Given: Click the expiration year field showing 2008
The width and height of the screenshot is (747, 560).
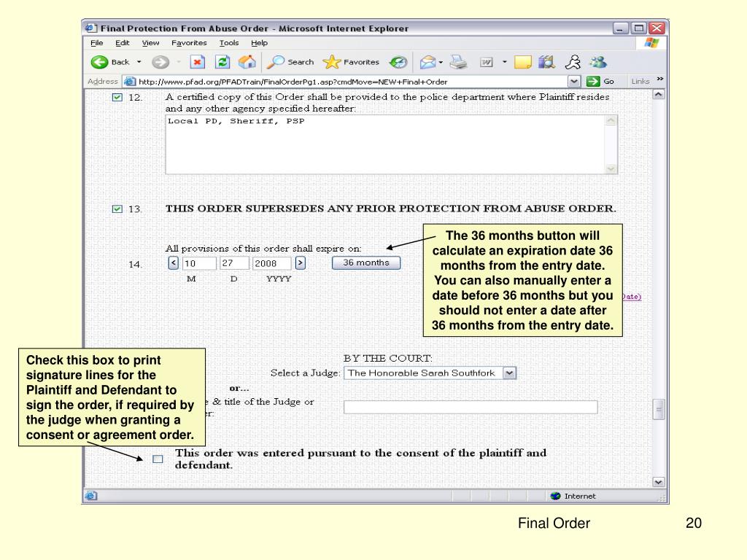Looking at the screenshot, I should point(271,263).
